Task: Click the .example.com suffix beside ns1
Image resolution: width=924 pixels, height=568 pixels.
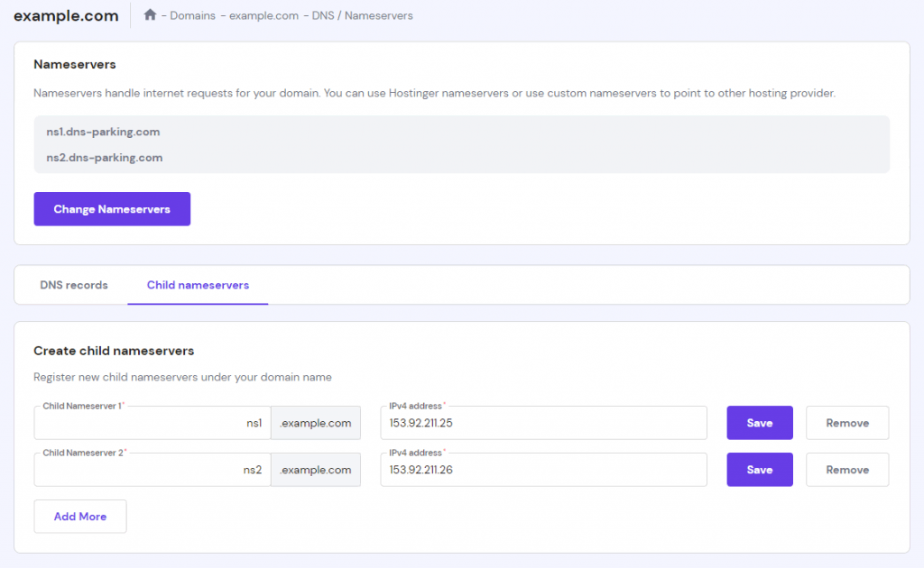Action: (315, 422)
